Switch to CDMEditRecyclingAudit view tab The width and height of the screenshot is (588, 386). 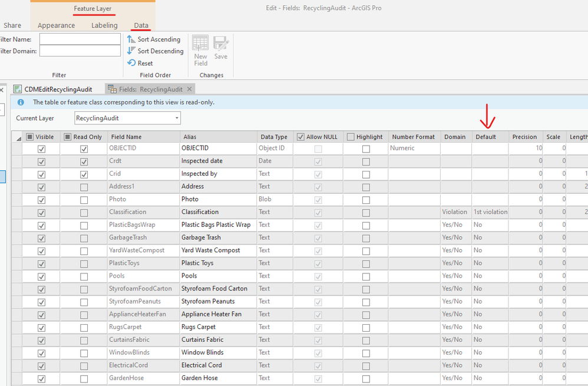point(53,89)
